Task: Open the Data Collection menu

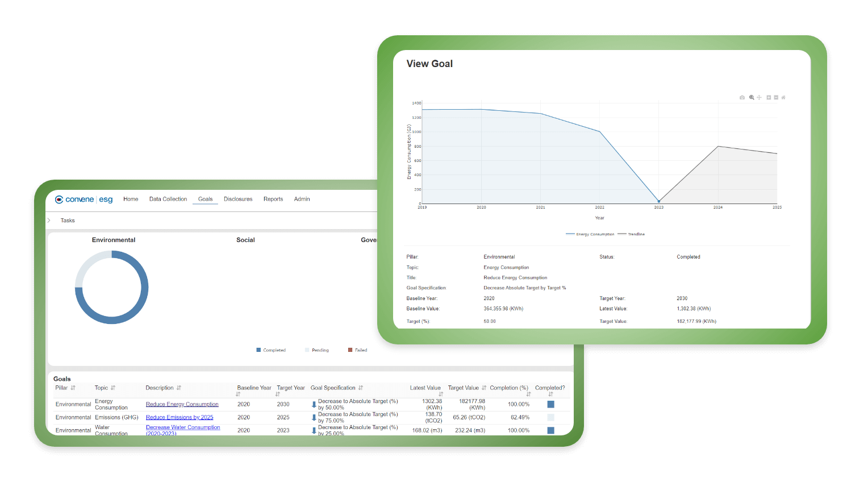Action: (x=168, y=200)
